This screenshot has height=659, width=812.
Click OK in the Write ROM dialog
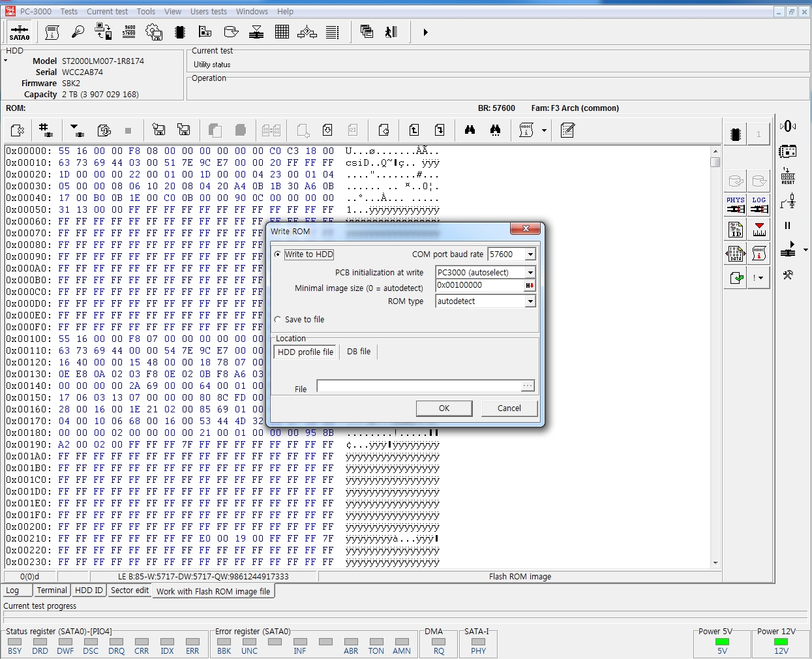pyautogui.click(x=444, y=408)
